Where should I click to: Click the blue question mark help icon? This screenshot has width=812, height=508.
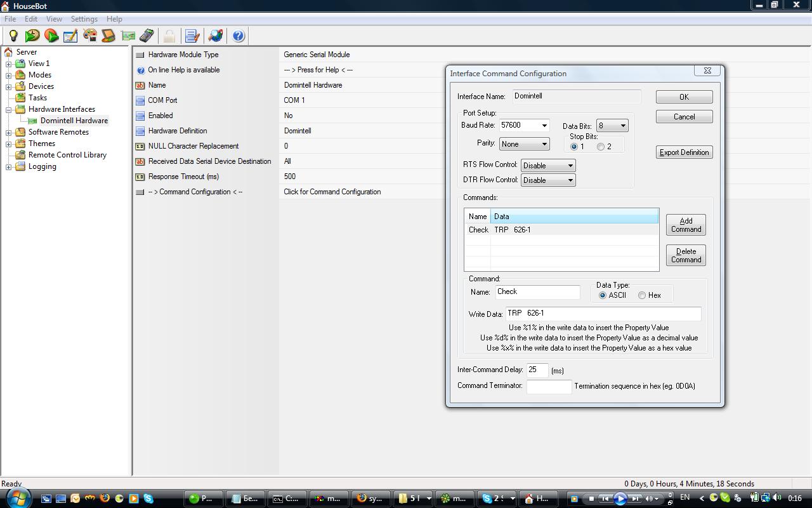click(239, 36)
